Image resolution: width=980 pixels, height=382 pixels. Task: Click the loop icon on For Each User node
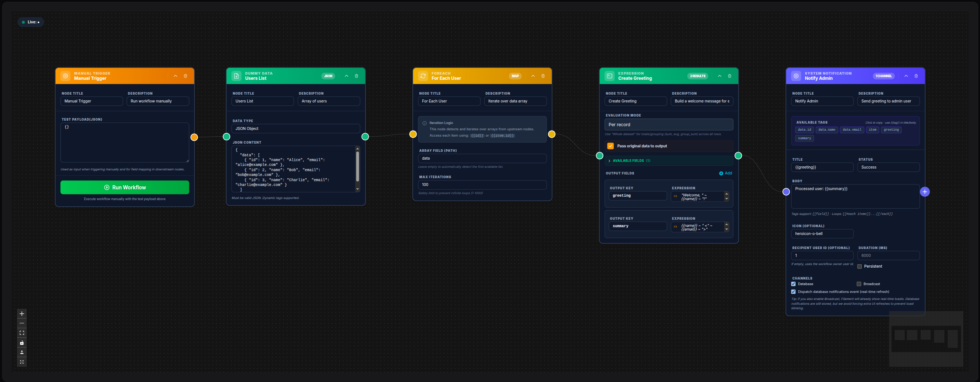point(423,76)
